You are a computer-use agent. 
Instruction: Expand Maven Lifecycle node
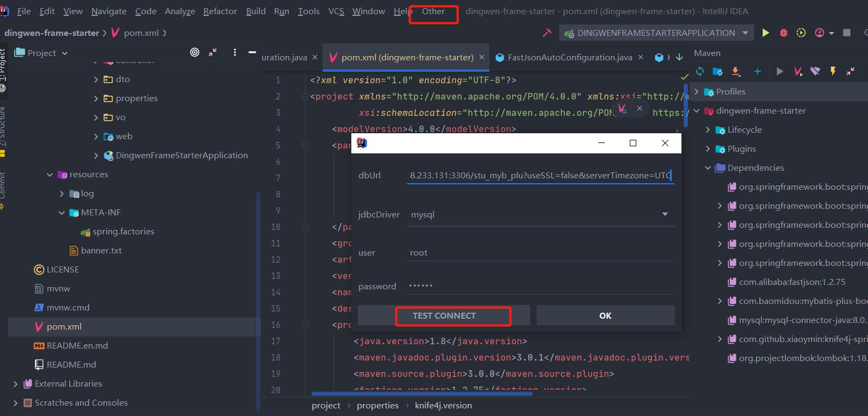click(x=708, y=129)
